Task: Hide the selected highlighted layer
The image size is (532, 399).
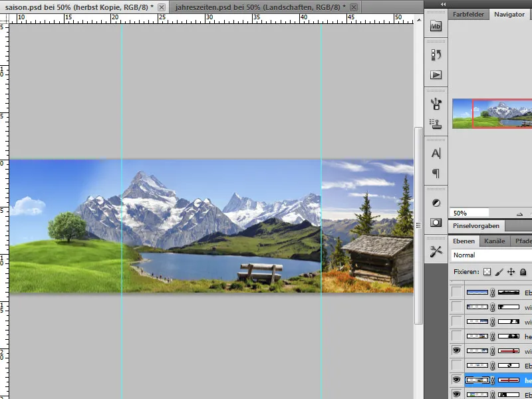Action: [x=457, y=380]
